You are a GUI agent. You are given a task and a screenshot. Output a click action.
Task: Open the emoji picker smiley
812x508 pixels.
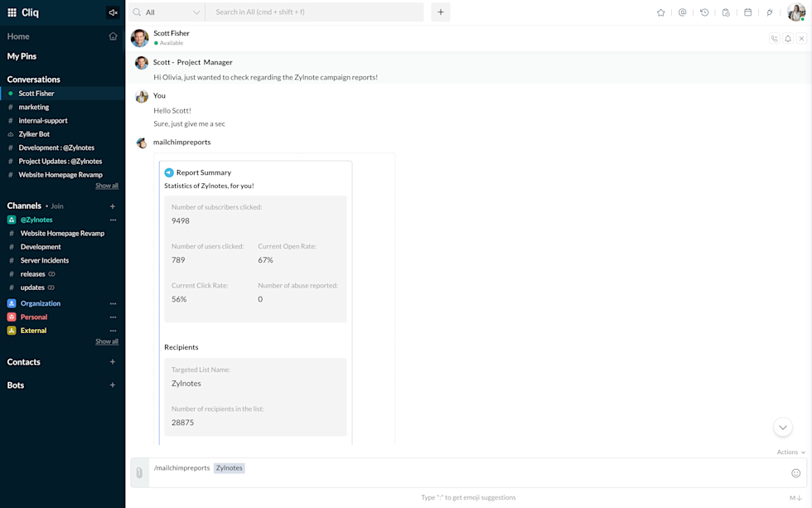point(795,472)
